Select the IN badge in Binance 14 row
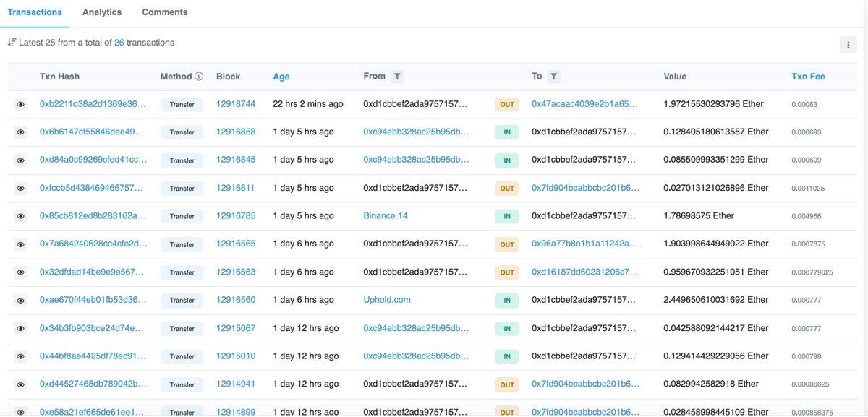The image size is (868, 417). click(x=507, y=216)
